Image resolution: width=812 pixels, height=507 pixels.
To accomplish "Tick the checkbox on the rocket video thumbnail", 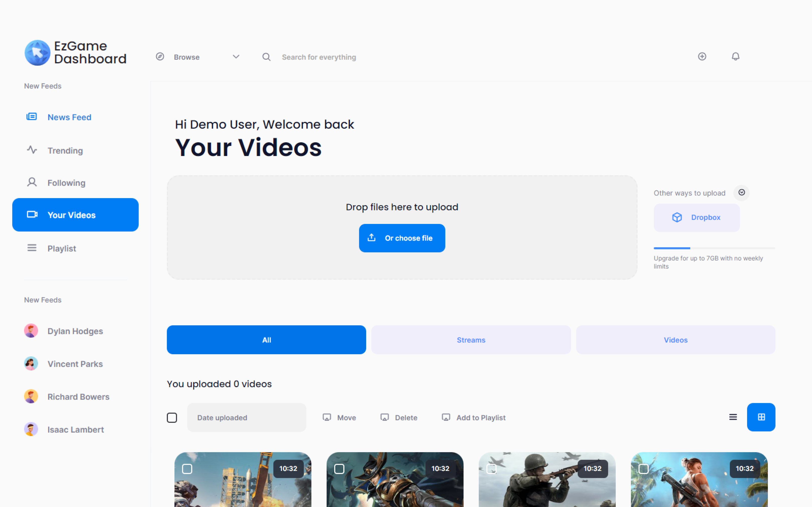I will 187,469.
